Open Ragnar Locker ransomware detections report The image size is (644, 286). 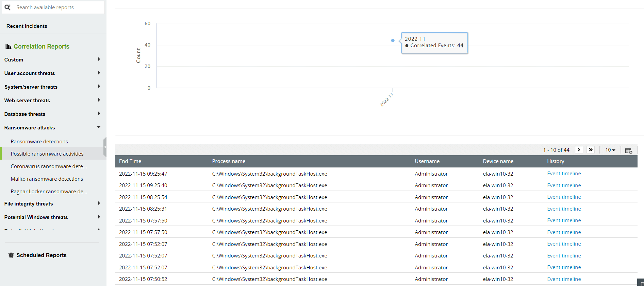point(49,192)
